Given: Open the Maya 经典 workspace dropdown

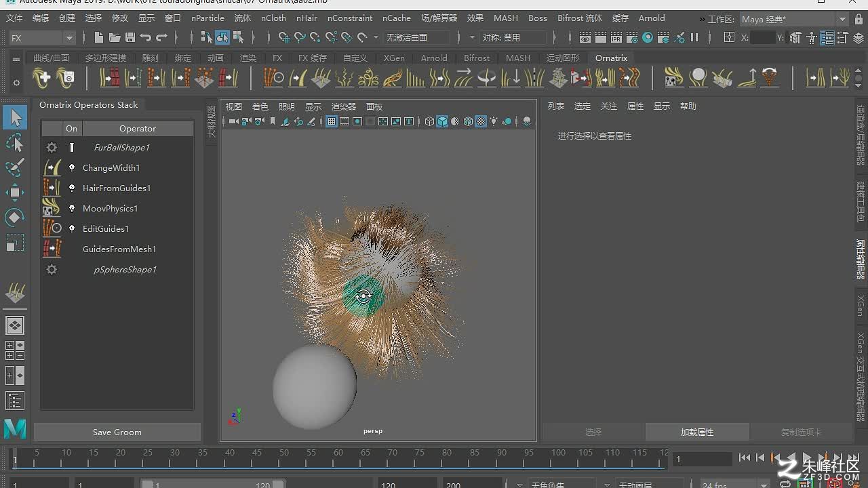Looking at the screenshot, I should [x=794, y=20].
